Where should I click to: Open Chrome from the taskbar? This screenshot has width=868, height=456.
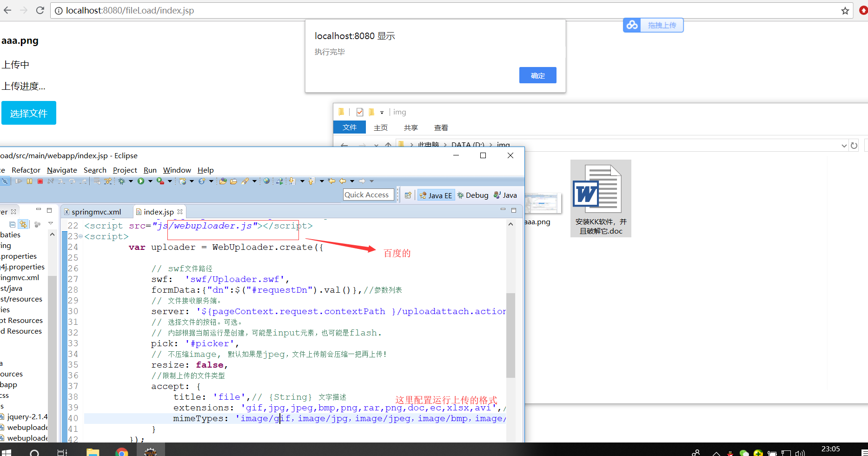(x=122, y=452)
